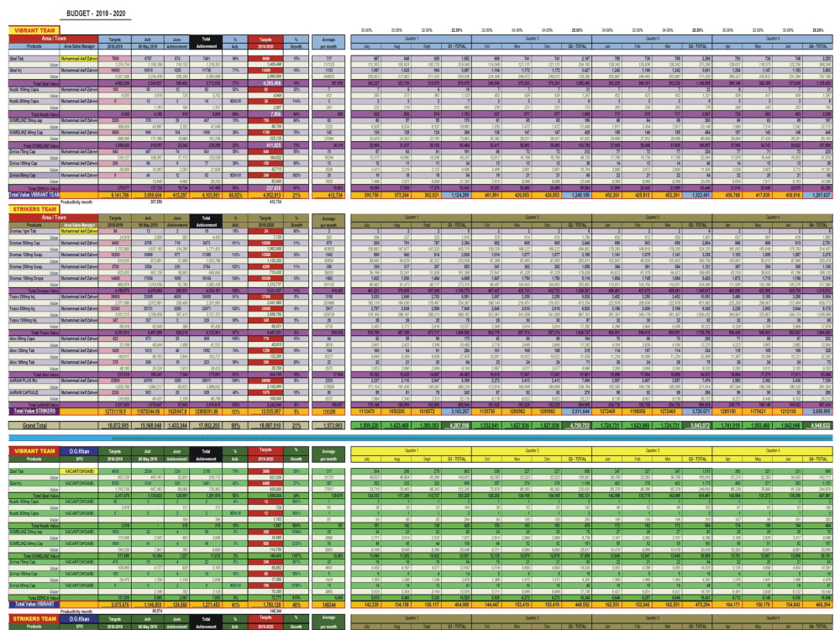Click the 'Dromax 1gm Tab' product row label
The height and width of the screenshot is (630, 840).
34,231
